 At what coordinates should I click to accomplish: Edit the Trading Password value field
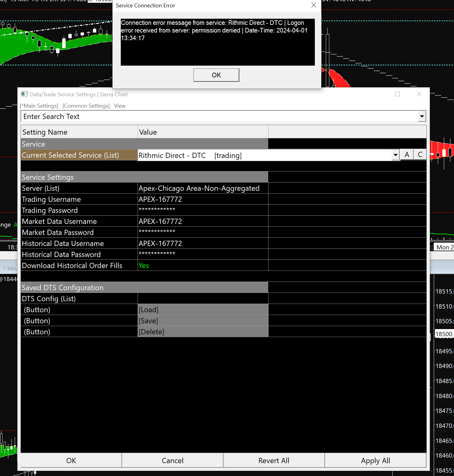(203, 210)
